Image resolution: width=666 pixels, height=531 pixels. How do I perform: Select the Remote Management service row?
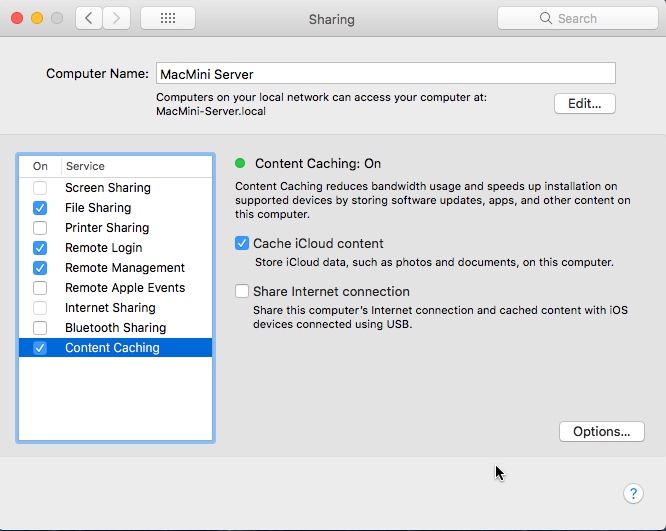coord(116,268)
